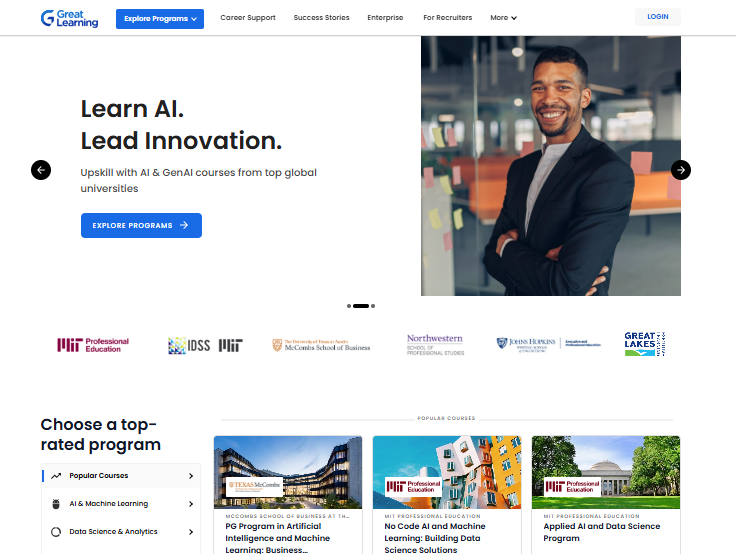Click the LOGIN button
Image resolution: width=736 pixels, height=554 pixels.
pyautogui.click(x=658, y=17)
